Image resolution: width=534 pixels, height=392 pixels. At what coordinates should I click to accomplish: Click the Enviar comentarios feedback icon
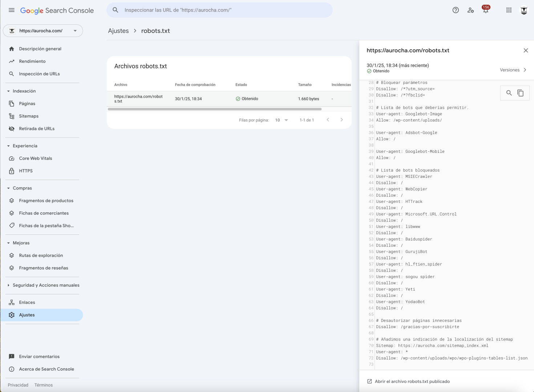click(x=12, y=356)
